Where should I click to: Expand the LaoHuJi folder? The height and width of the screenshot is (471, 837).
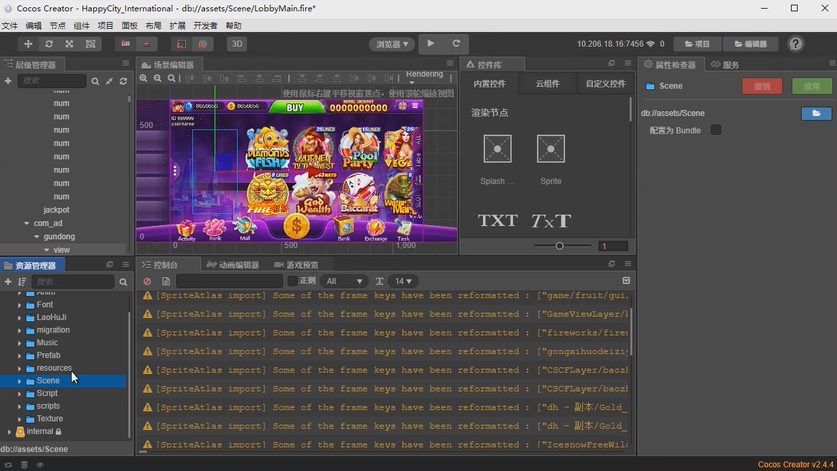(x=20, y=318)
